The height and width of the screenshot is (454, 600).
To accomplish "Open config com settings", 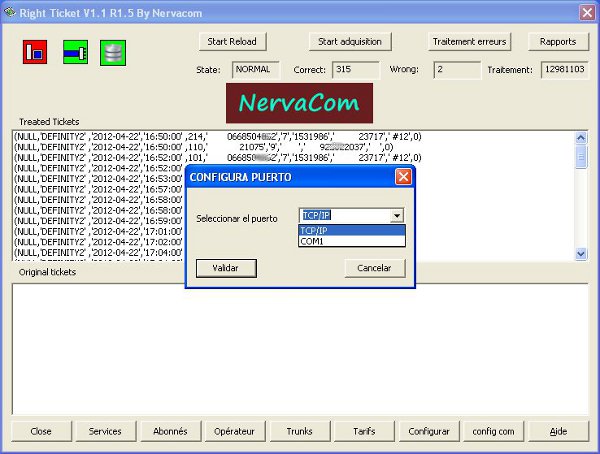I will [494, 431].
